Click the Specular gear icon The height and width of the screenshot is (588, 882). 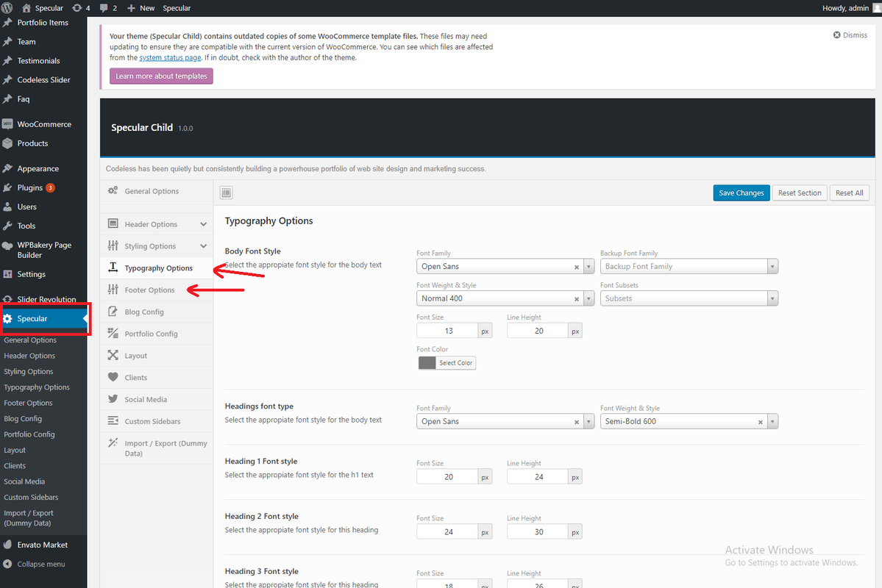click(7, 319)
